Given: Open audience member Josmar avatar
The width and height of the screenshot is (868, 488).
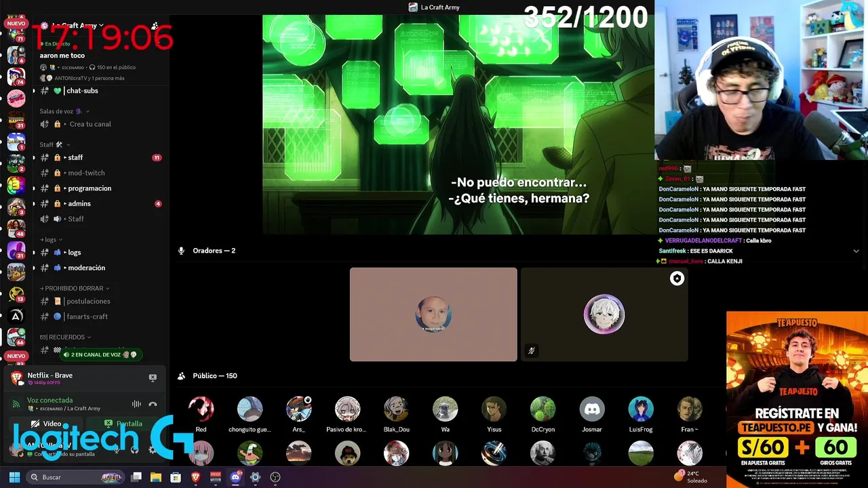Looking at the screenshot, I should (592, 409).
